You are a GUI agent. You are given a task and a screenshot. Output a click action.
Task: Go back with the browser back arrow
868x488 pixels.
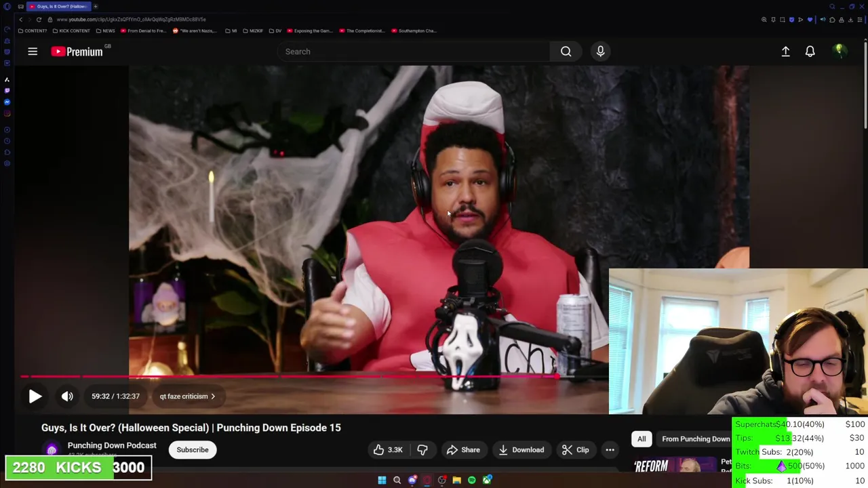[20, 20]
